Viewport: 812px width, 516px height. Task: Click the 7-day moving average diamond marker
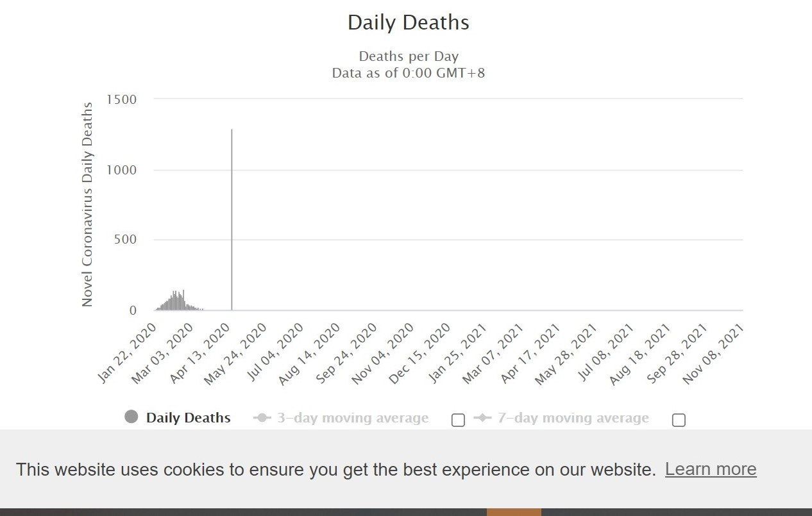(482, 418)
